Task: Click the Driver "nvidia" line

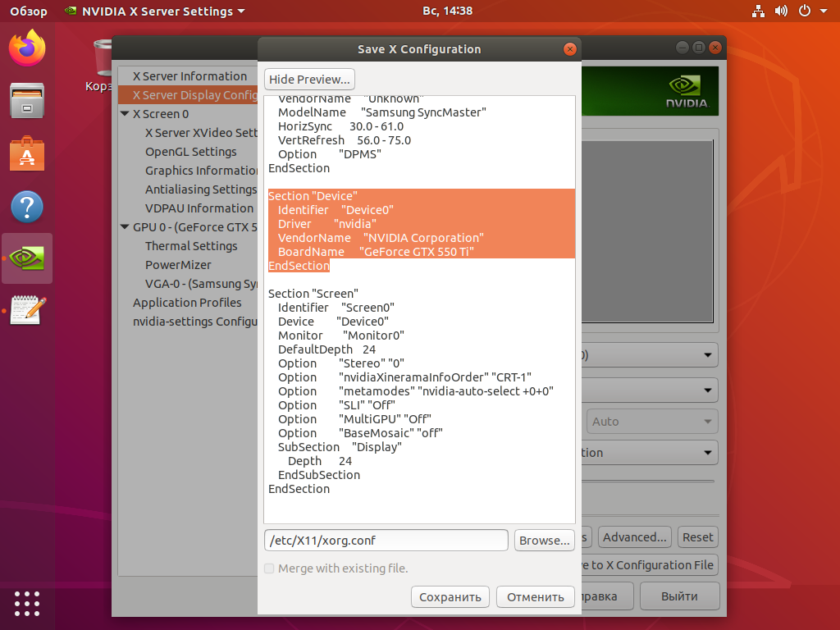Action: coord(326,224)
